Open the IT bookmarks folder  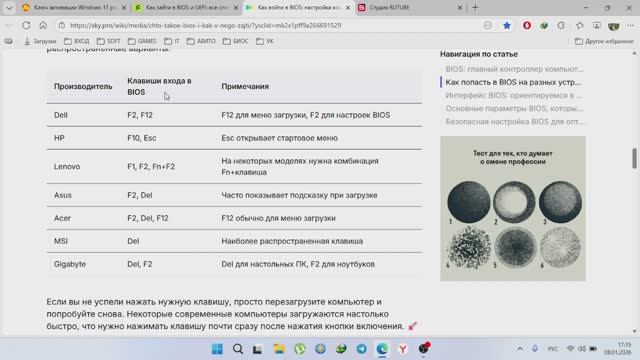pyautogui.click(x=172, y=41)
